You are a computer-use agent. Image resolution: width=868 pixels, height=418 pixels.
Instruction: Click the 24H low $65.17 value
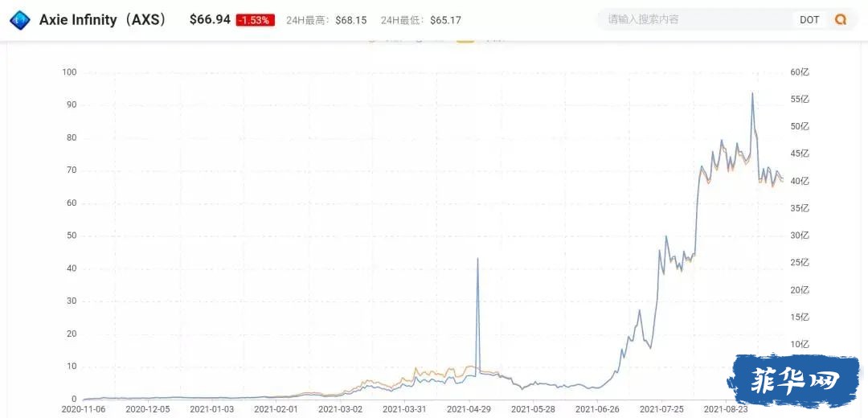(x=445, y=20)
